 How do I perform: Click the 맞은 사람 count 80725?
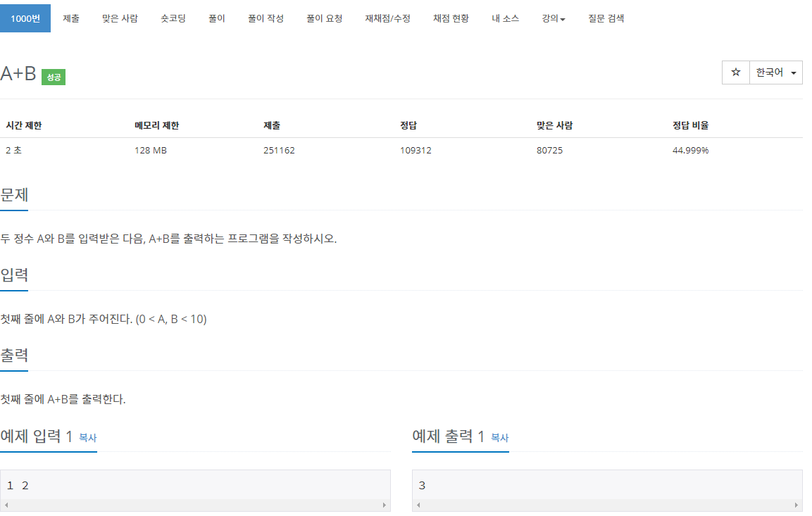[549, 151]
